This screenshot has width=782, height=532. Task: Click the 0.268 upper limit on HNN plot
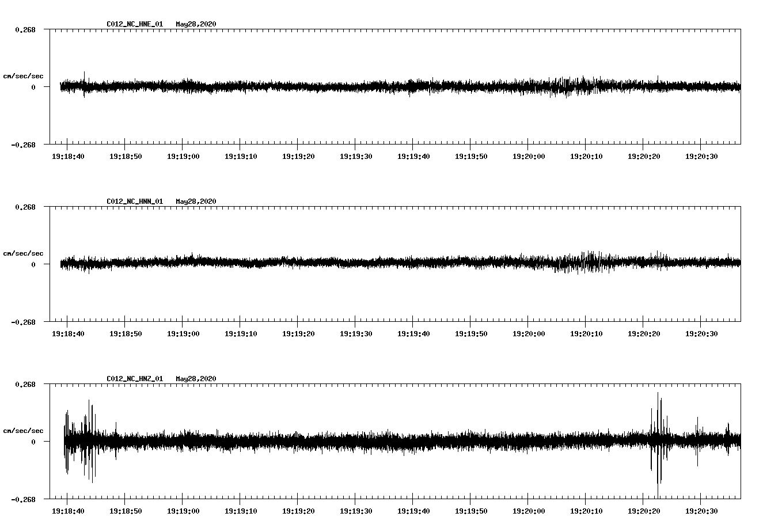click(x=25, y=207)
